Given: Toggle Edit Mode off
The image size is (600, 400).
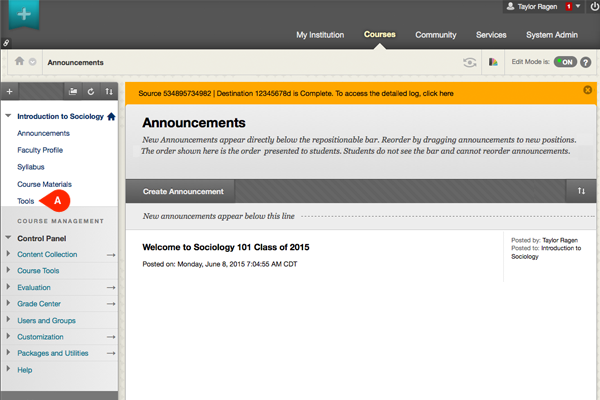Looking at the screenshot, I should [563, 62].
